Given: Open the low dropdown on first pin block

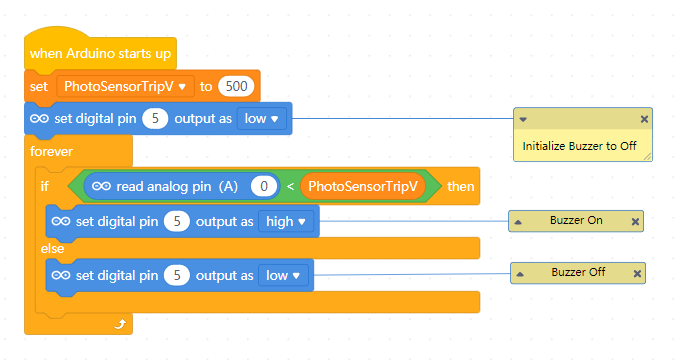Looking at the screenshot, I should pyautogui.click(x=262, y=119).
